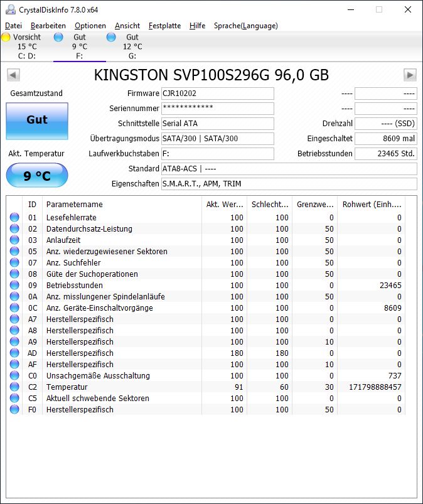The height and width of the screenshot is (504, 423).
Task: Click raw value 171798888457 in Temperatur row
Action: coord(375,387)
